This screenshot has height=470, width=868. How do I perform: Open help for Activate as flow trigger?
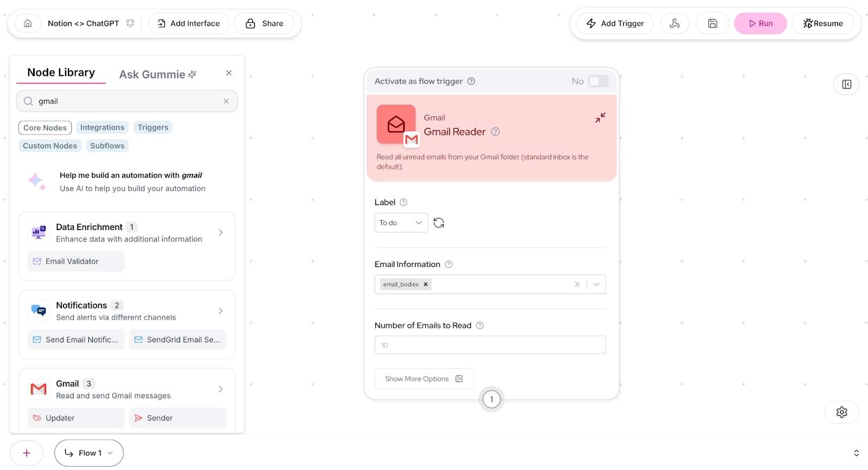(471, 81)
